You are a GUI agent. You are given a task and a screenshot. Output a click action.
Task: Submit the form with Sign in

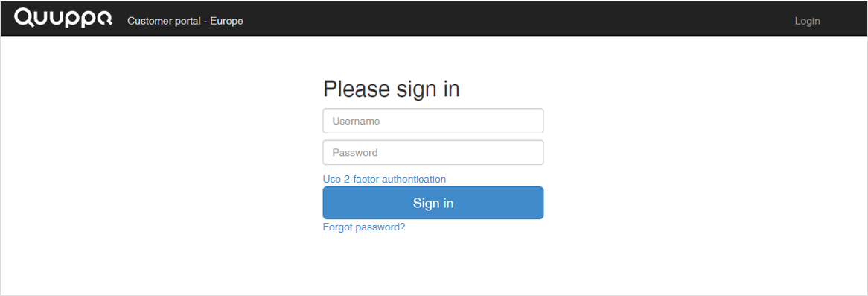433,203
